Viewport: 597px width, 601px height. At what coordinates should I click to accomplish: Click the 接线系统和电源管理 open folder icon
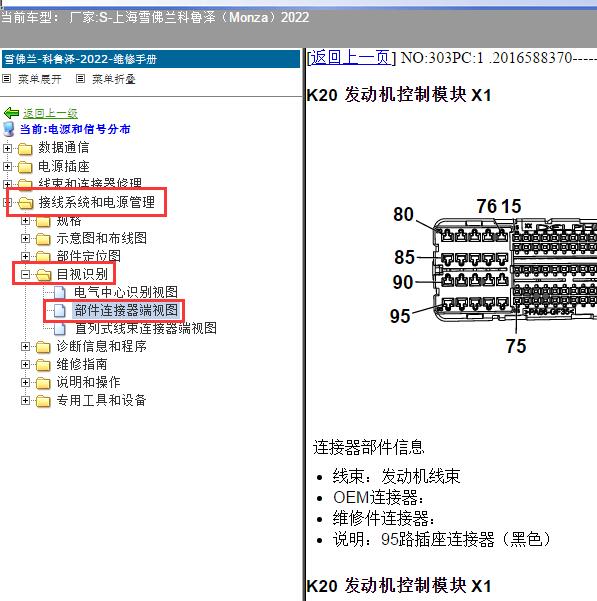[x=26, y=203]
